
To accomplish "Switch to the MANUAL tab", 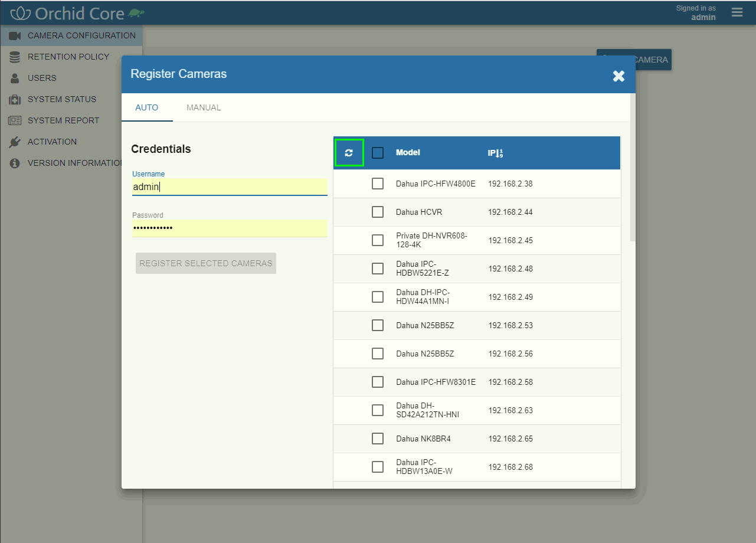I will pyautogui.click(x=204, y=107).
